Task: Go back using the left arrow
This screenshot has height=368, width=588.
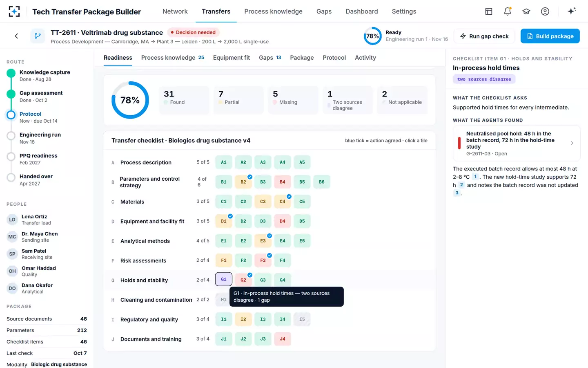Action: point(16,36)
